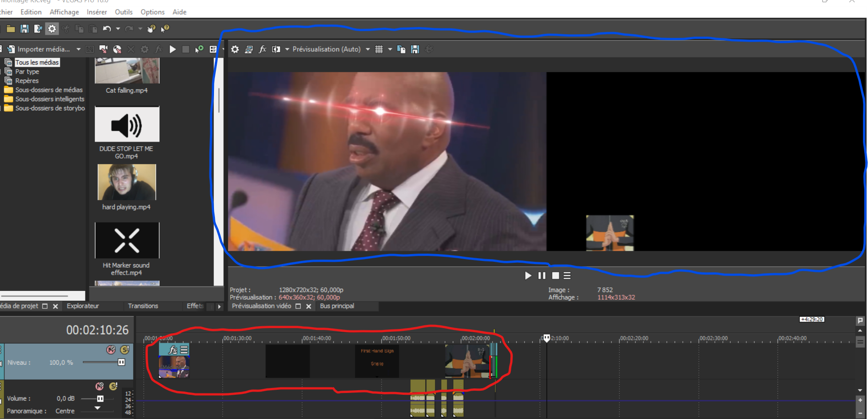This screenshot has width=868, height=419.
Task: Click the Importer média icon
Action: [11, 49]
